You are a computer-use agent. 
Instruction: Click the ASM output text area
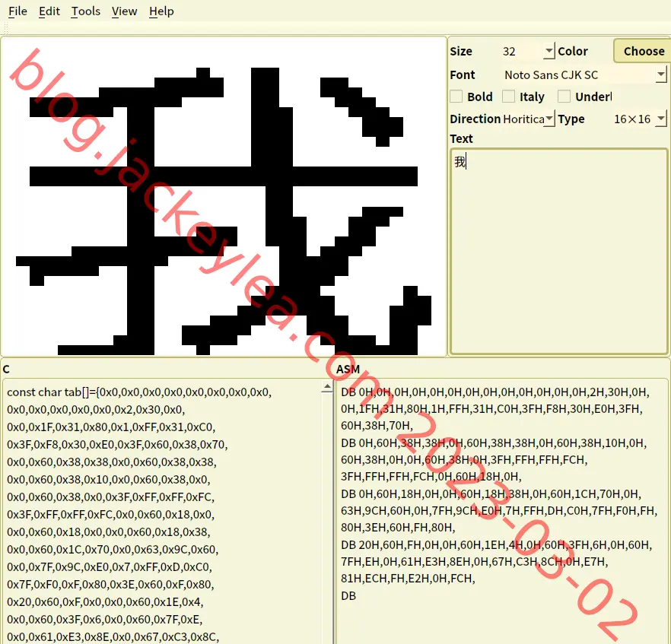(x=502, y=511)
